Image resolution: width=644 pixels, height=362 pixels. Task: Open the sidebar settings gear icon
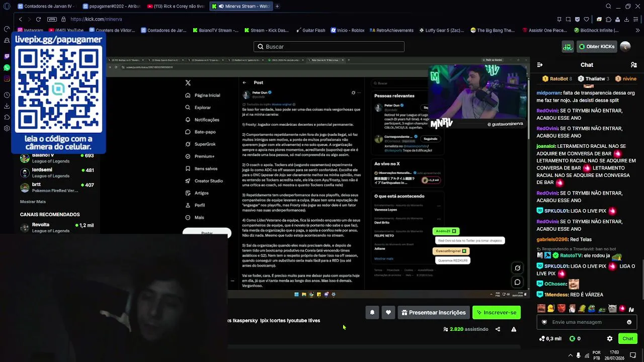(7, 128)
